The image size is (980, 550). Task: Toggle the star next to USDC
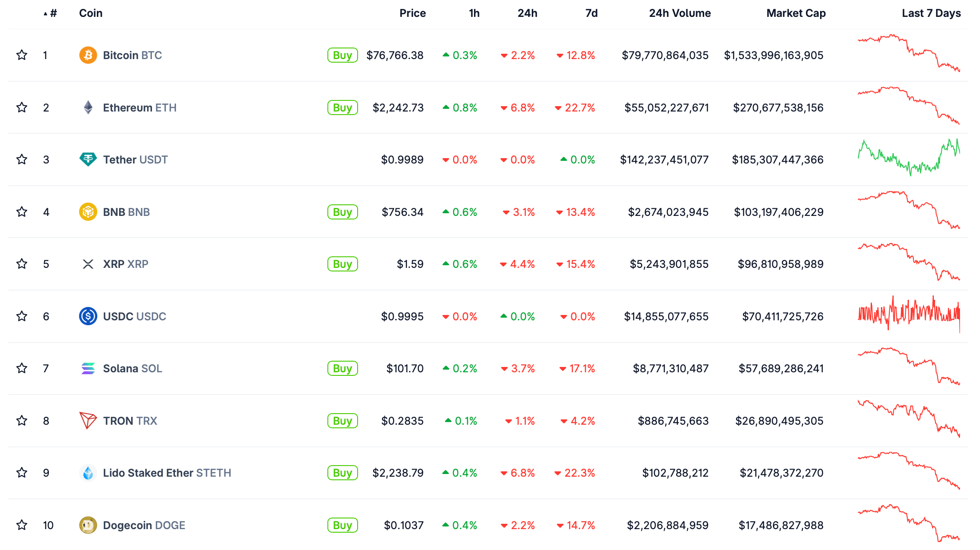[x=22, y=316]
